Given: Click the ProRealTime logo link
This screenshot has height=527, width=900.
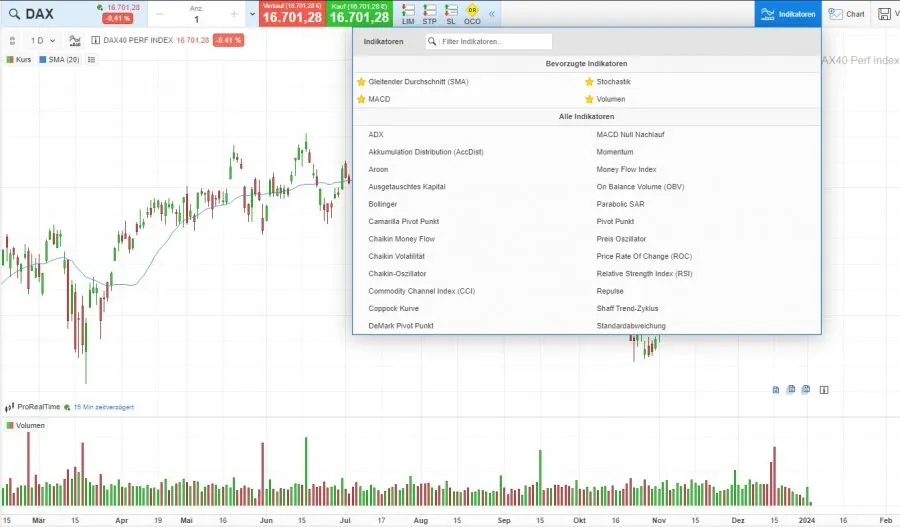Looking at the screenshot, I should pos(33,407).
